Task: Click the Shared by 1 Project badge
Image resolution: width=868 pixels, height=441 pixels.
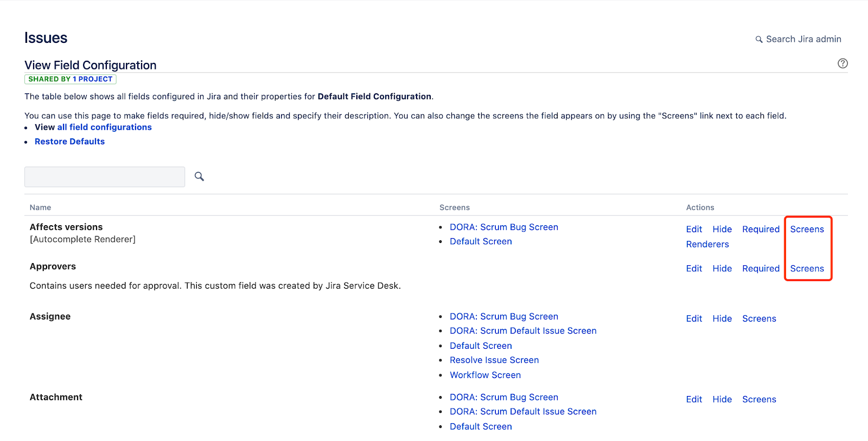Action: (71, 79)
